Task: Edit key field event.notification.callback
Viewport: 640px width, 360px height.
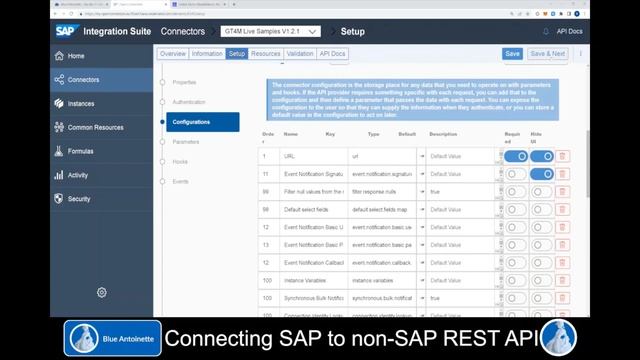Action: (x=382, y=263)
